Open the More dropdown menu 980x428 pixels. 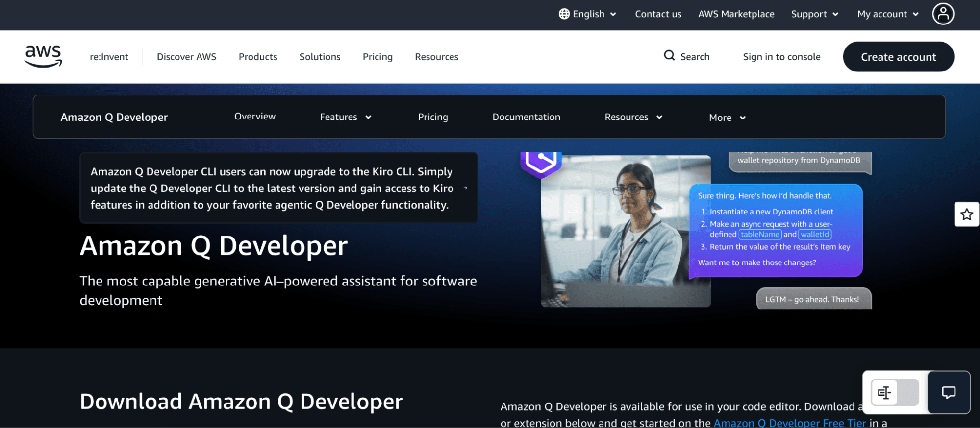coord(727,118)
